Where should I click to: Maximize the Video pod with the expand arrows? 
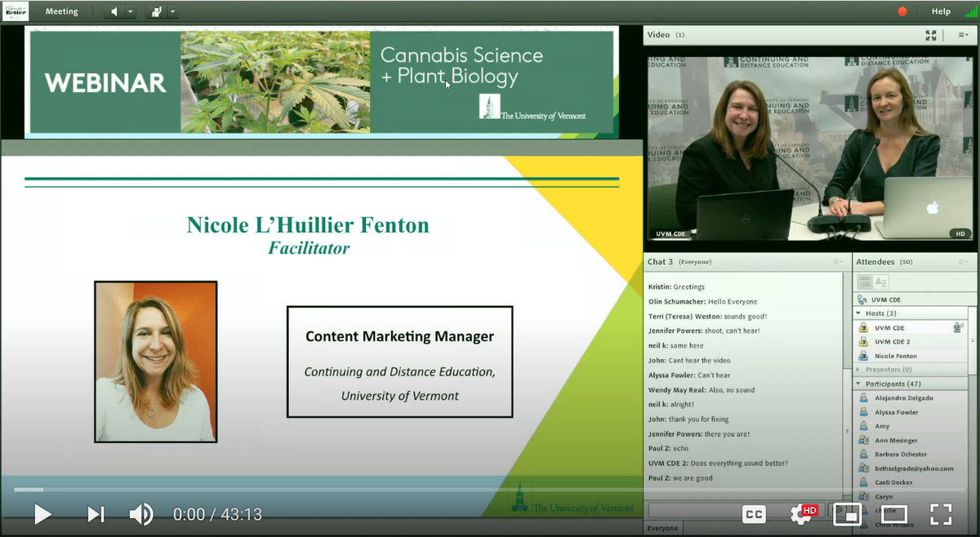click(931, 35)
